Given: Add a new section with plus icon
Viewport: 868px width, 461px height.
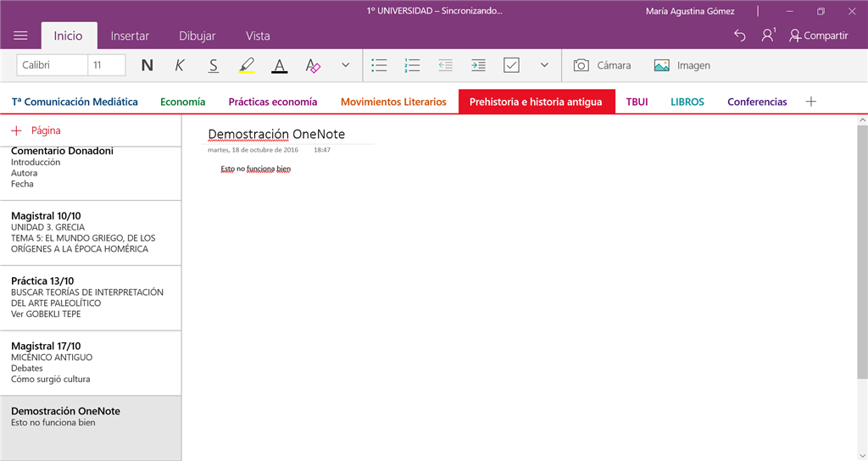Looking at the screenshot, I should click(811, 102).
